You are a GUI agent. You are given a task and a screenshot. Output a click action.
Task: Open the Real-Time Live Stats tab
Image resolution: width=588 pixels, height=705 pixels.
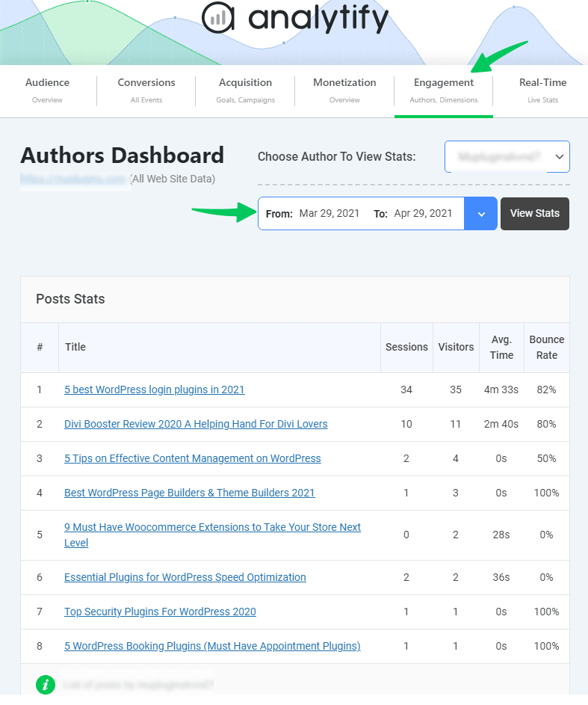[x=542, y=90]
